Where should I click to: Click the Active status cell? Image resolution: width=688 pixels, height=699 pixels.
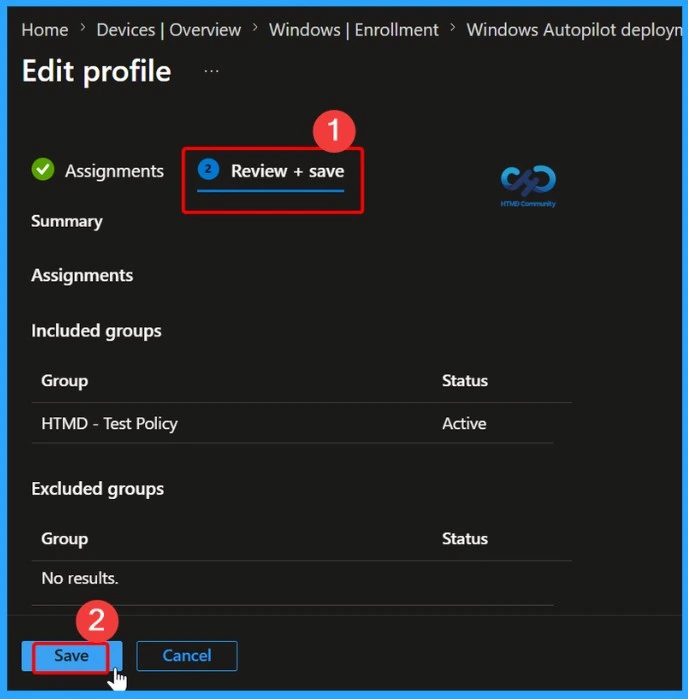[x=464, y=424]
